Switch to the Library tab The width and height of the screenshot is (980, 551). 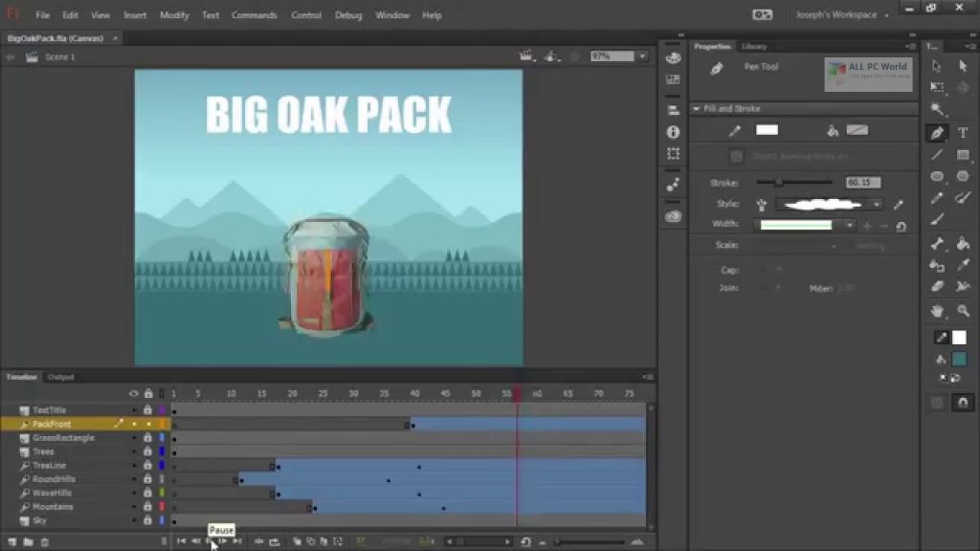click(x=753, y=46)
